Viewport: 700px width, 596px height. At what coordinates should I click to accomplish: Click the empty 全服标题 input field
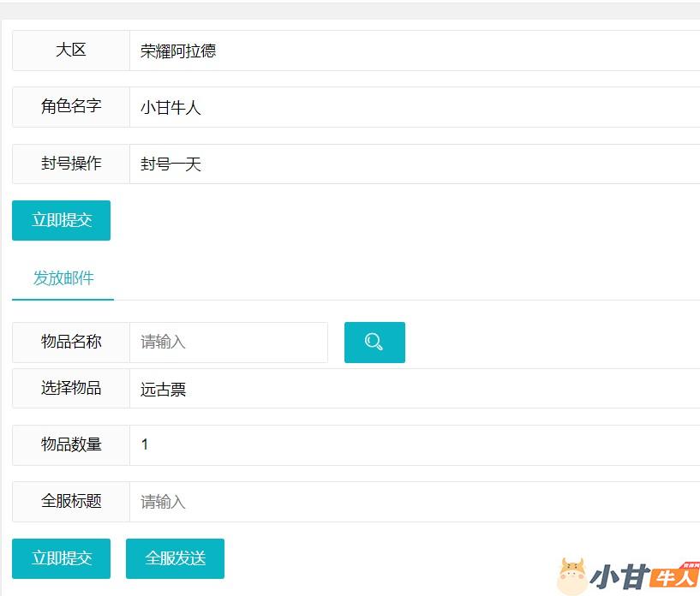(x=415, y=502)
